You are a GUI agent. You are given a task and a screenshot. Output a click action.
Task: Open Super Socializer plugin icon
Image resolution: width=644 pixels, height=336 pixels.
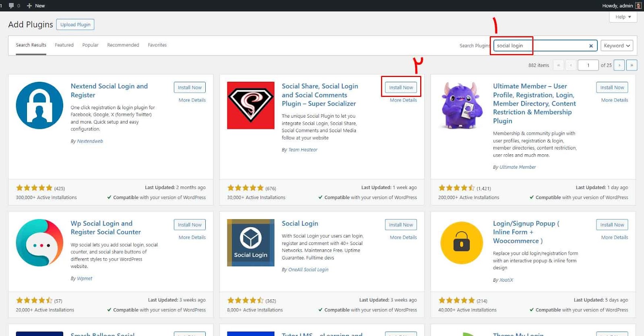(251, 106)
